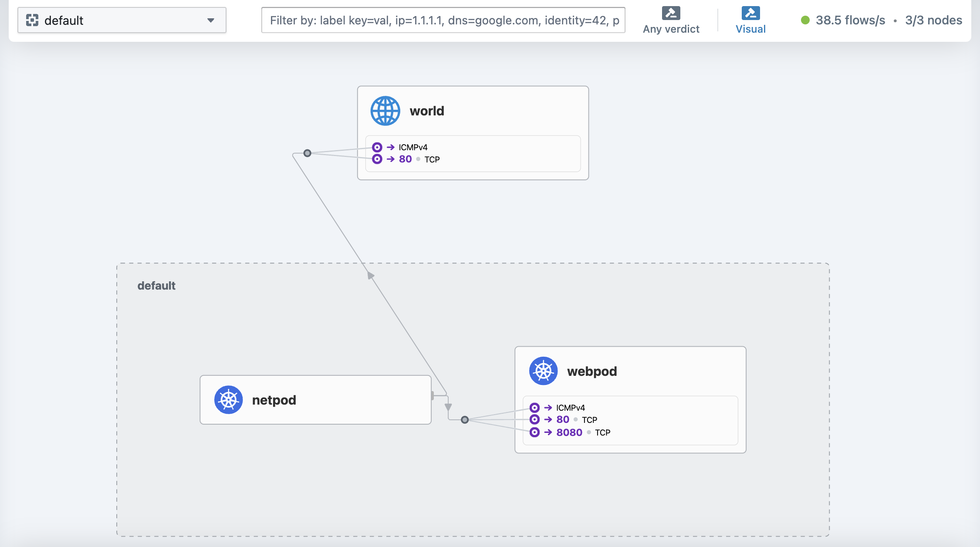This screenshot has height=547, width=980.
Task: Click the namespace icon beside default selector
Action: pyautogui.click(x=32, y=20)
